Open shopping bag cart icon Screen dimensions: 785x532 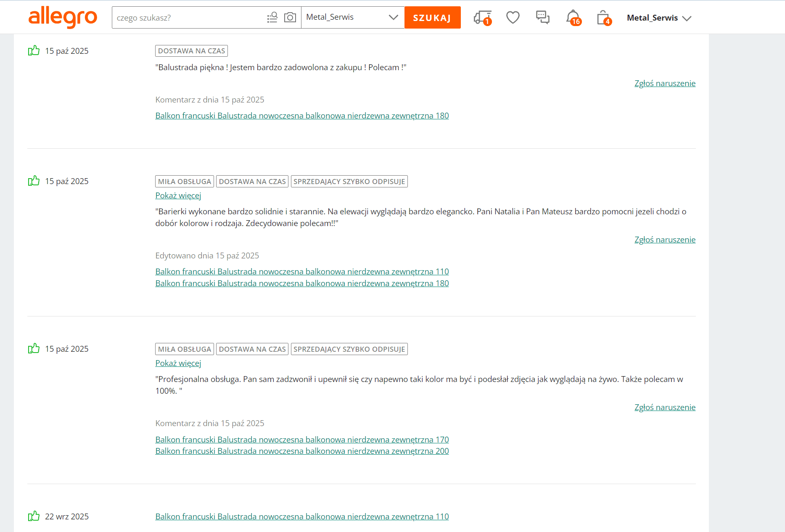603,18
